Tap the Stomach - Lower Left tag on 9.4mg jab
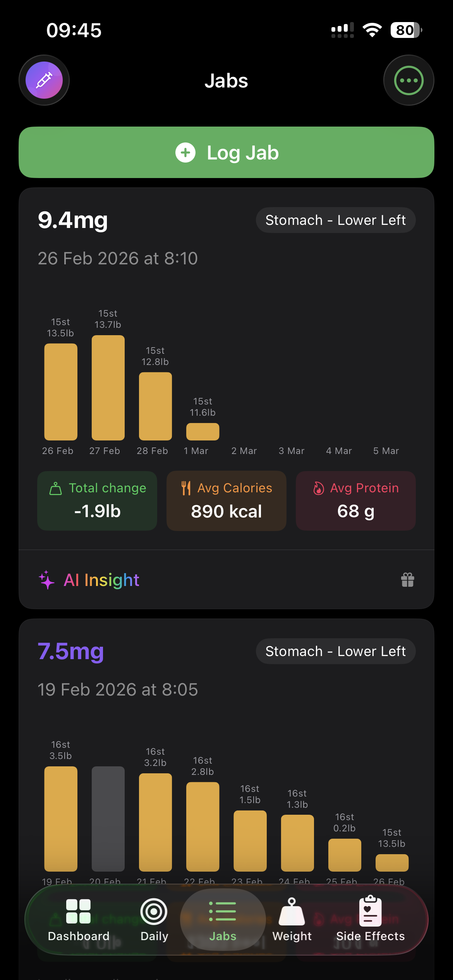Screen dimensions: 453x980 (336, 220)
